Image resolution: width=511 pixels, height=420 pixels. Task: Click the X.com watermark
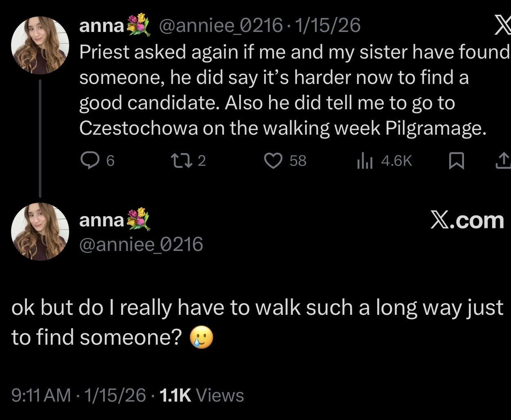click(467, 221)
